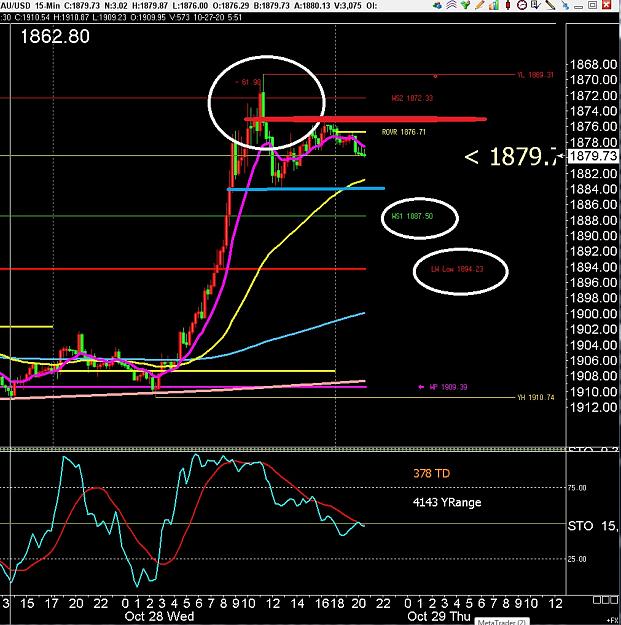621x625 pixels.
Task: Select the dark pen tool icon
Action: (550, 5)
